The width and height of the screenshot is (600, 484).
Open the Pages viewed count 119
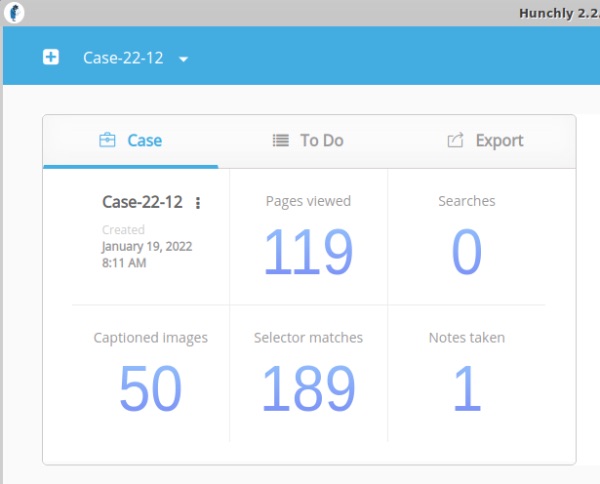point(308,251)
